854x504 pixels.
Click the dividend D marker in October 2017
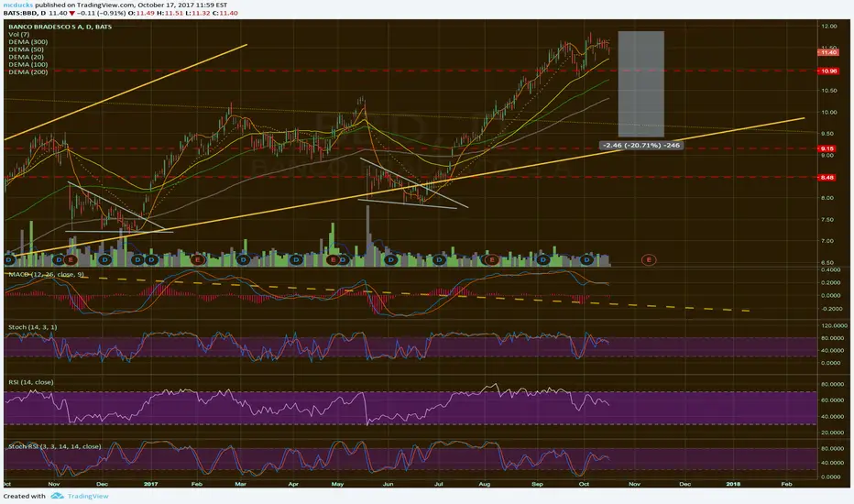tap(586, 260)
